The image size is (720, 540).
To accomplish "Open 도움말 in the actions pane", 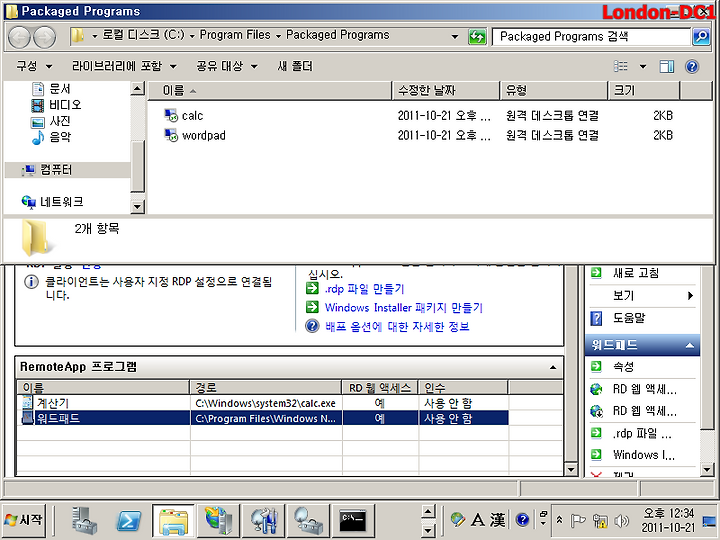I will 629,318.
